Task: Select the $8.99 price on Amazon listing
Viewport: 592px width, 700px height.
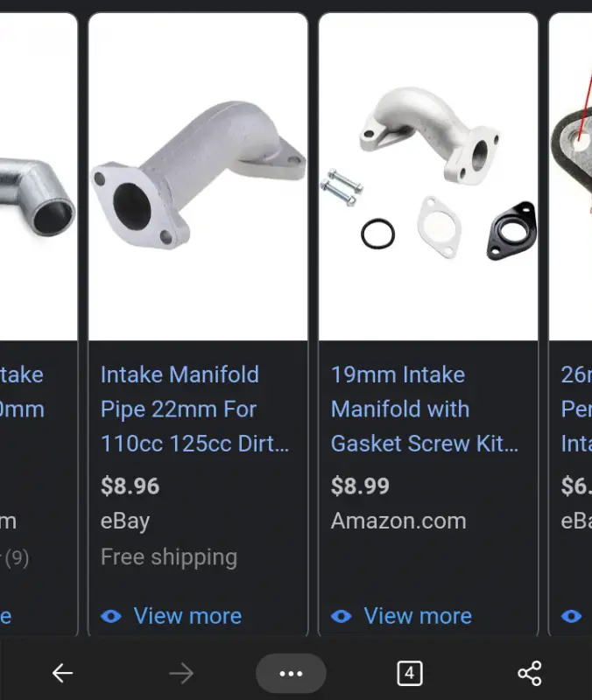Action: click(x=360, y=486)
